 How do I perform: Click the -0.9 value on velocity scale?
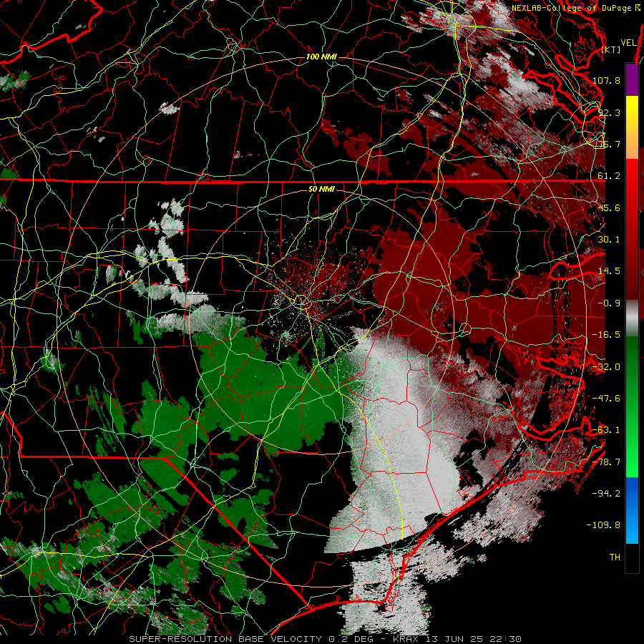[x=609, y=303]
